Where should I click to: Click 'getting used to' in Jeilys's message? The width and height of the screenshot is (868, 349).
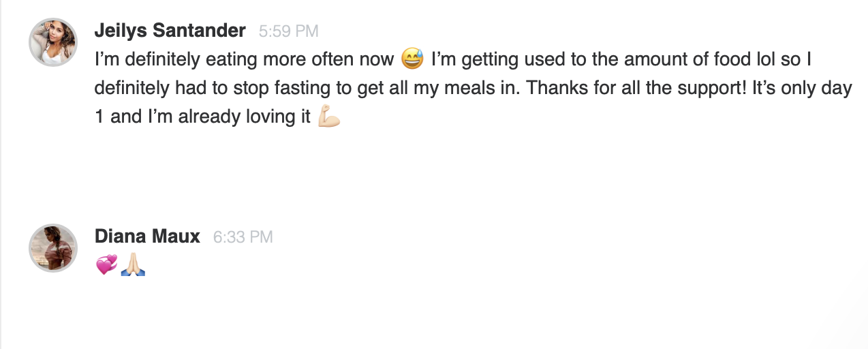pyautogui.click(x=513, y=60)
